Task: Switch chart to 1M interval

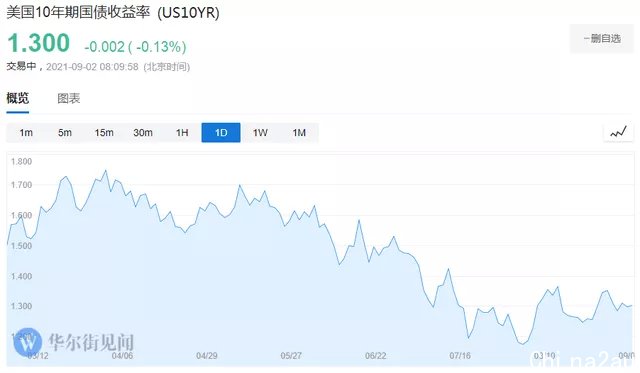Action: (x=299, y=133)
